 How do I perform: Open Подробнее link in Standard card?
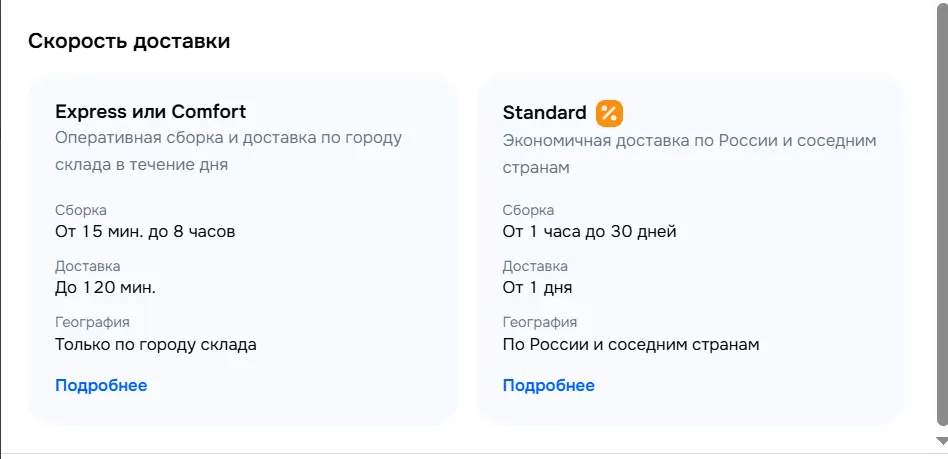coord(548,386)
